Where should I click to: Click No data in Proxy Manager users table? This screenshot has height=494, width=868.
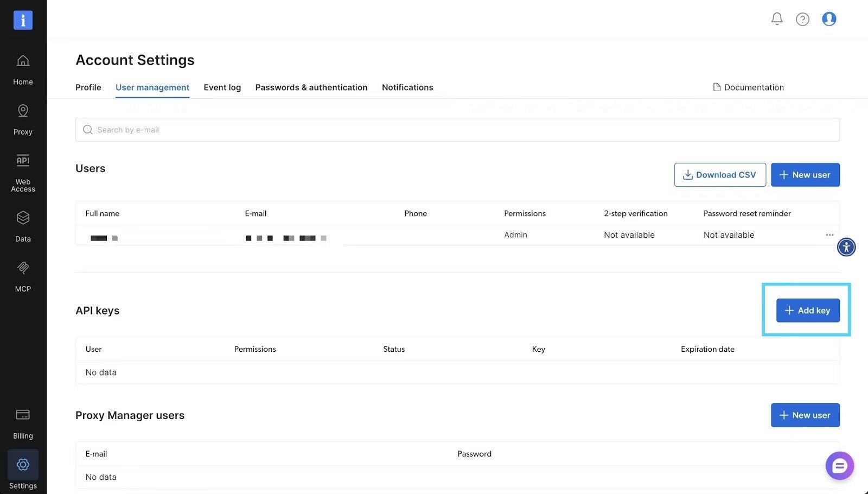coord(101,477)
